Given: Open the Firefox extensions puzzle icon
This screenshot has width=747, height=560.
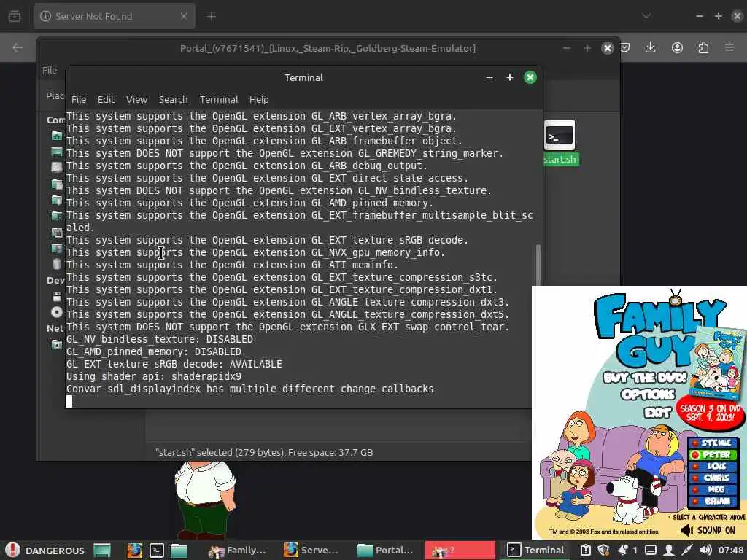Looking at the screenshot, I should click(703, 47).
